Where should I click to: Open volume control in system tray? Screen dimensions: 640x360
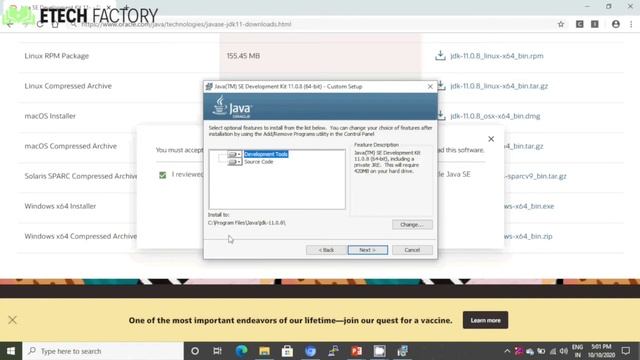[x=564, y=351]
